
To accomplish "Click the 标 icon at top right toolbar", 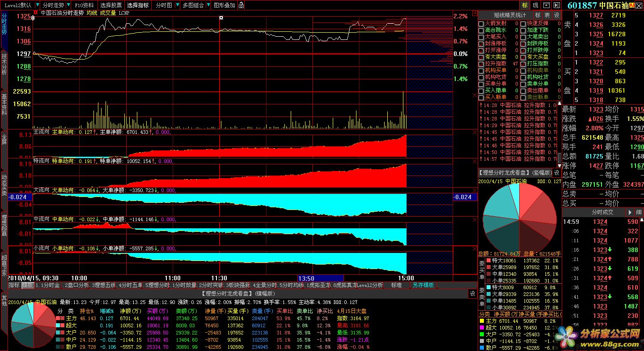I will pos(525,5).
